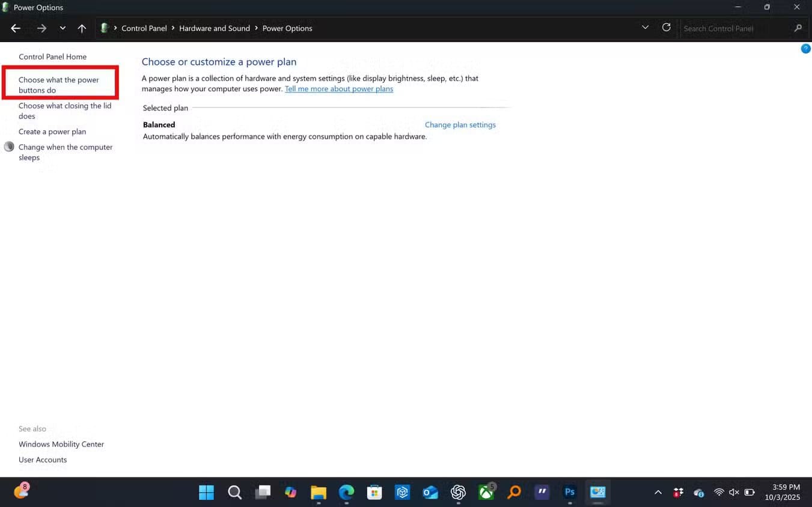Select Control Panel in the breadcrumb
This screenshot has height=507, width=812.
pyautogui.click(x=144, y=28)
